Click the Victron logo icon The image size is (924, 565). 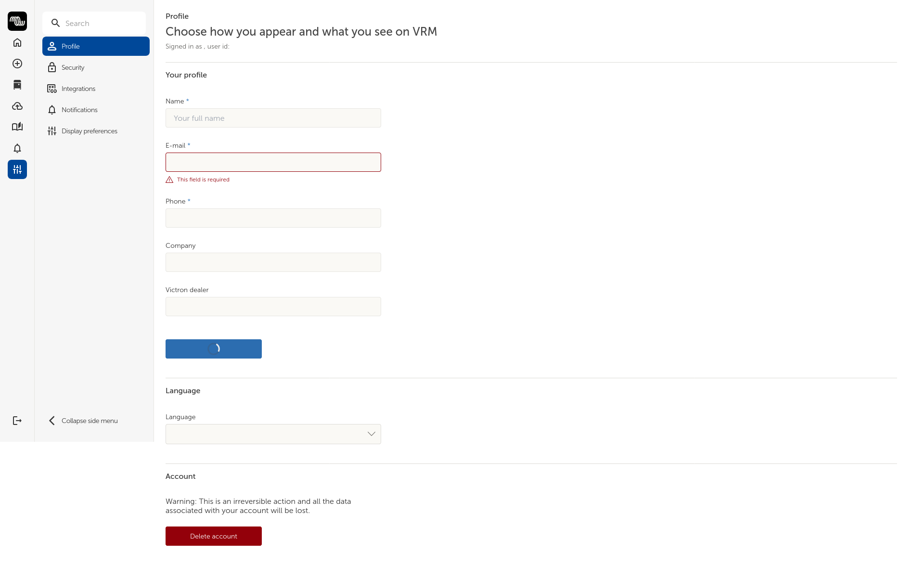[17, 21]
